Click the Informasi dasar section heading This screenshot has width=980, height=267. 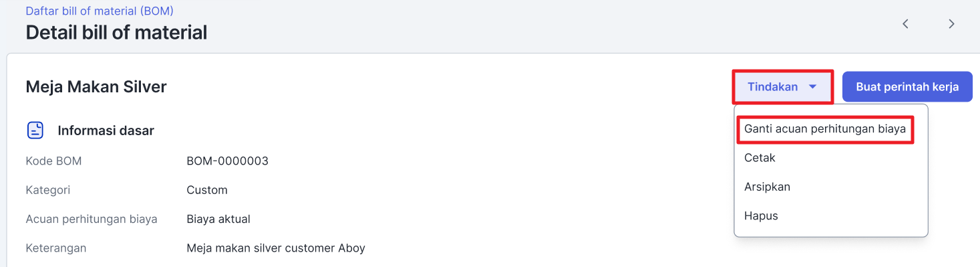[x=106, y=130]
